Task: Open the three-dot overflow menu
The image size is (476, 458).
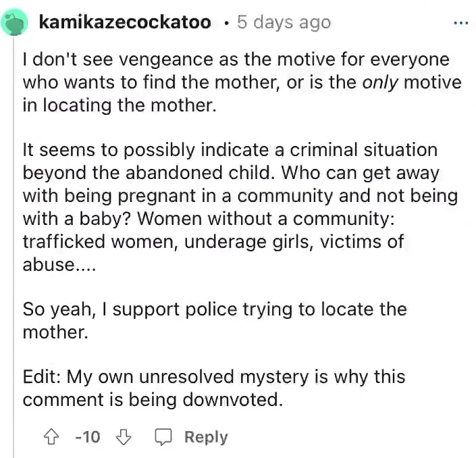Action: (461, 23)
